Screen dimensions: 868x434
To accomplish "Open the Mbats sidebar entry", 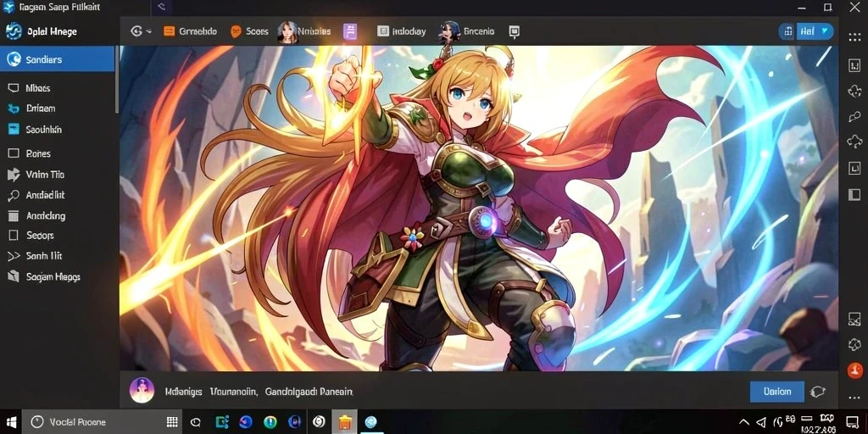I will [x=37, y=88].
